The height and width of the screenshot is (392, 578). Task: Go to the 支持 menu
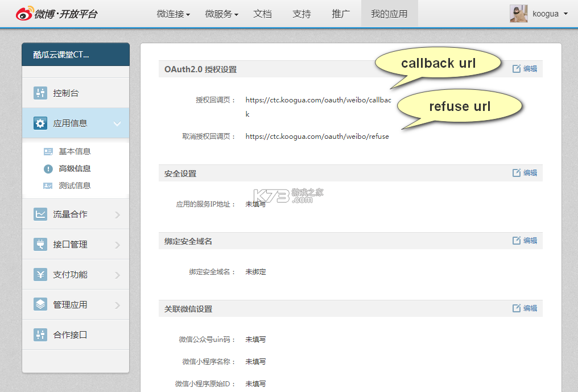pyautogui.click(x=302, y=14)
